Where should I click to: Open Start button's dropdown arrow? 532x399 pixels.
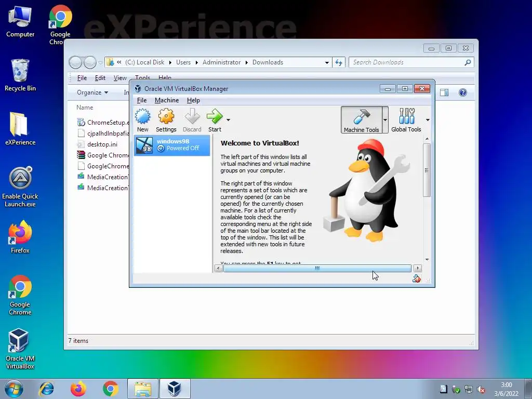229,120
